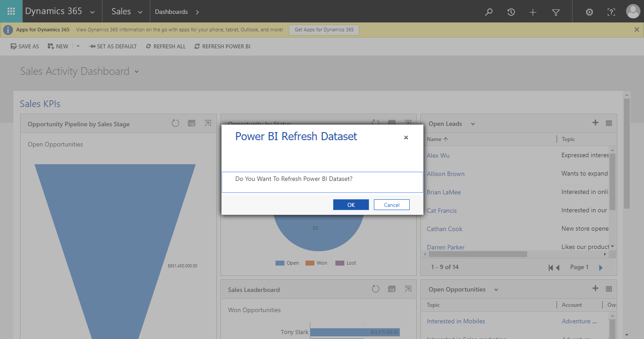This screenshot has width=644, height=339.
Task: Click the quick create plus icon
Action: click(x=533, y=12)
